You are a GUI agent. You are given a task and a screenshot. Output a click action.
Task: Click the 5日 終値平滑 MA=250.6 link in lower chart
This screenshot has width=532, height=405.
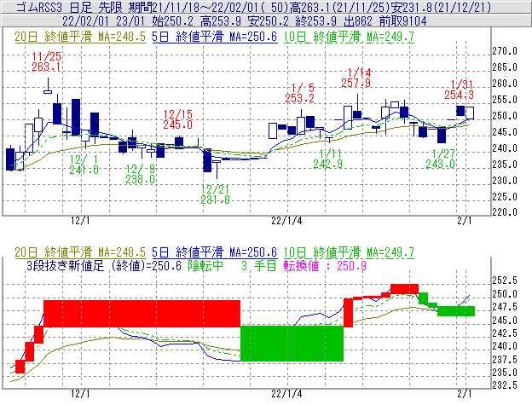(x=215, y=252)
